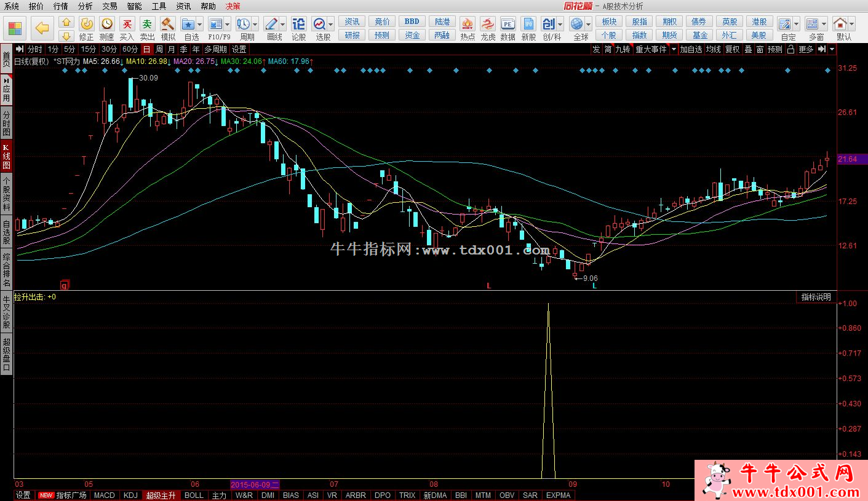Open the 模拟 gavel simulation icon
Screen dimensions: 868x501
(x=168, y=25)
